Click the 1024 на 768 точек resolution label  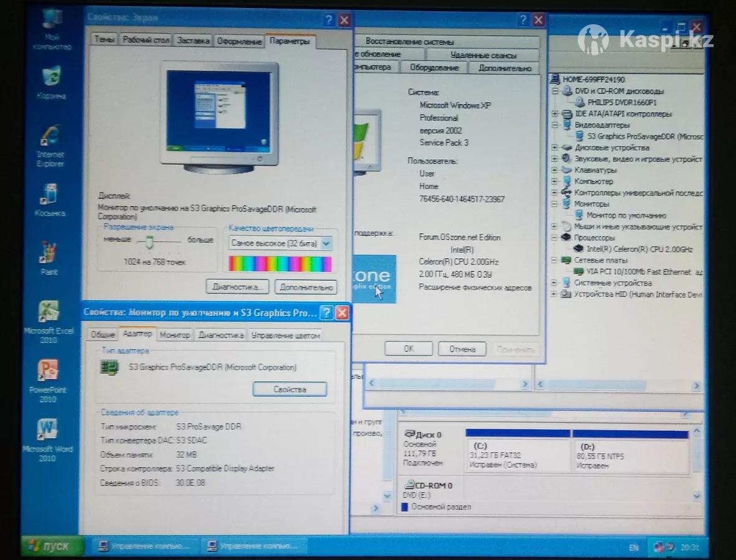(154, 262)
